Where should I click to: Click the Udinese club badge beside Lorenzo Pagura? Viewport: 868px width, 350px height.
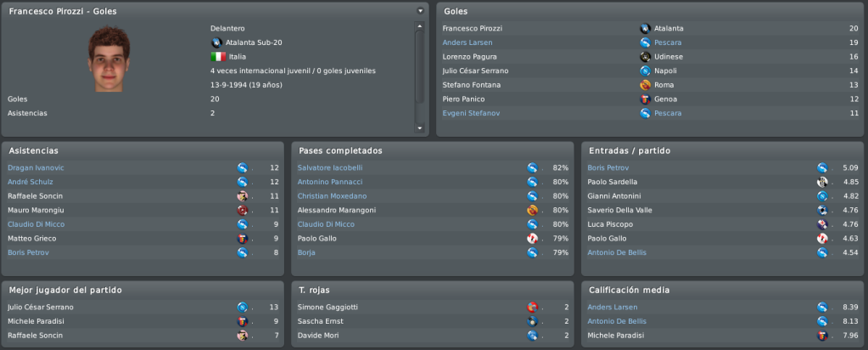pos(645,57)
